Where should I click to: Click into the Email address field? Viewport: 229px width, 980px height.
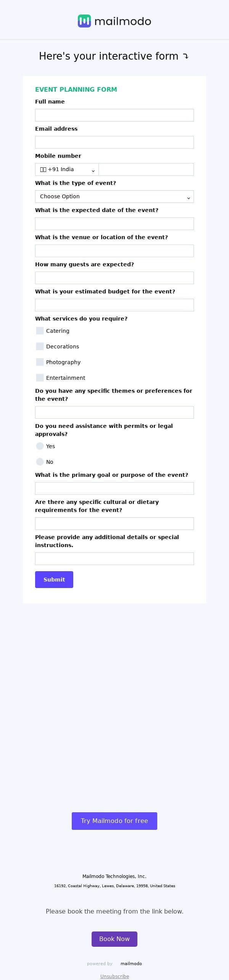114,143
